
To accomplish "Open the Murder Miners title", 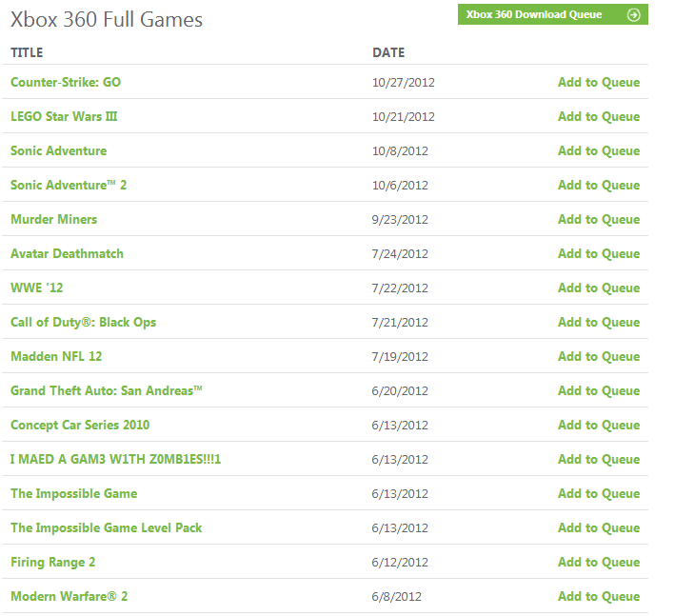I will 54,220.
